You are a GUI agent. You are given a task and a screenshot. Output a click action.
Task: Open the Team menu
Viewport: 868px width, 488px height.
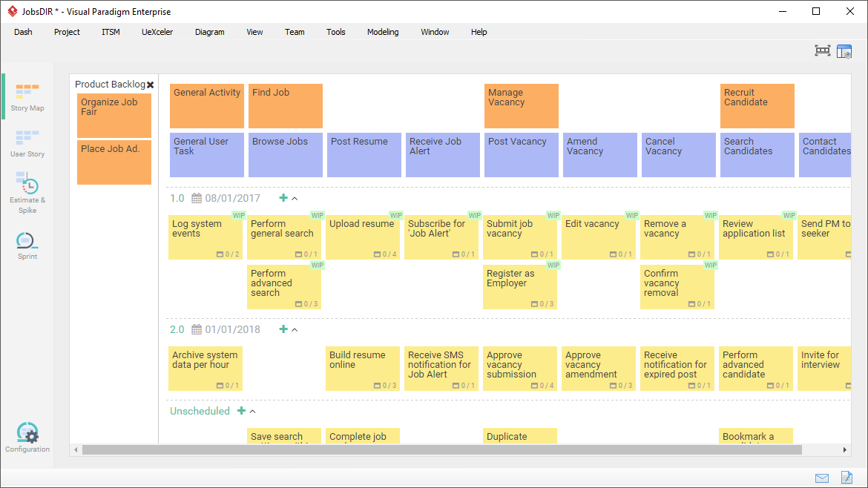click(x=295, y=32)
